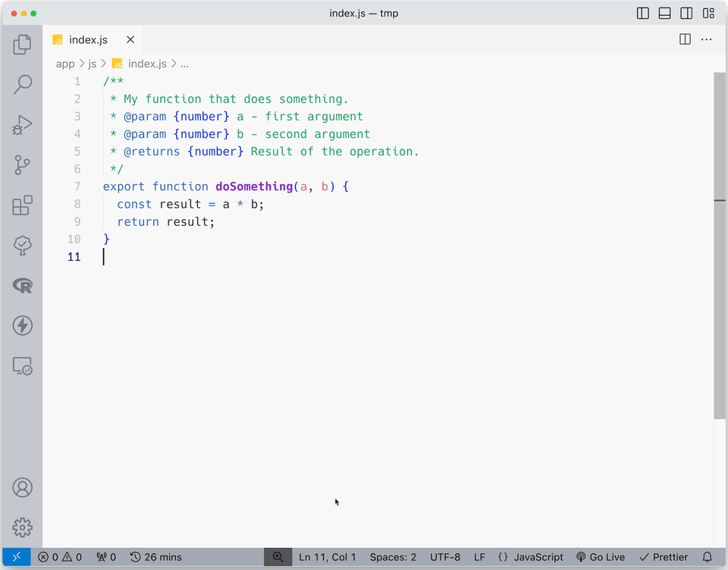Place cursor on 'return result;' line
The width and height of the screenshot is (728, 570).
(x=166, y=222)
